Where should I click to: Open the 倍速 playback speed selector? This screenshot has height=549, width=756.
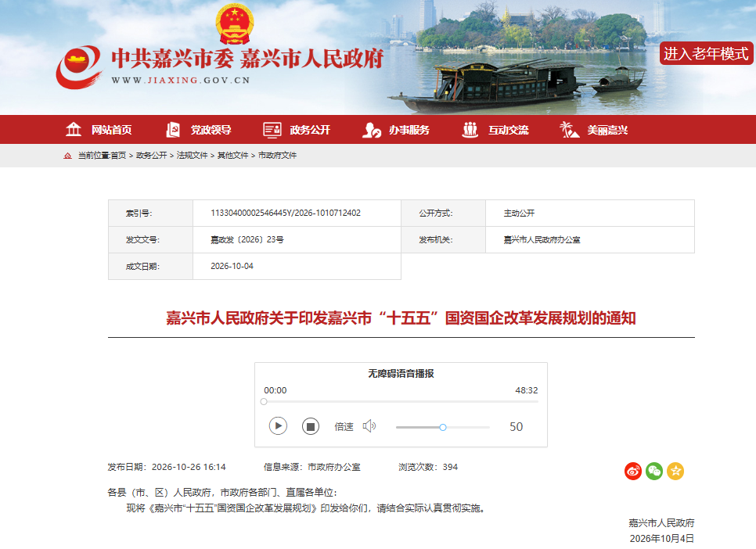pyautogui.click(x=344, y=426)
